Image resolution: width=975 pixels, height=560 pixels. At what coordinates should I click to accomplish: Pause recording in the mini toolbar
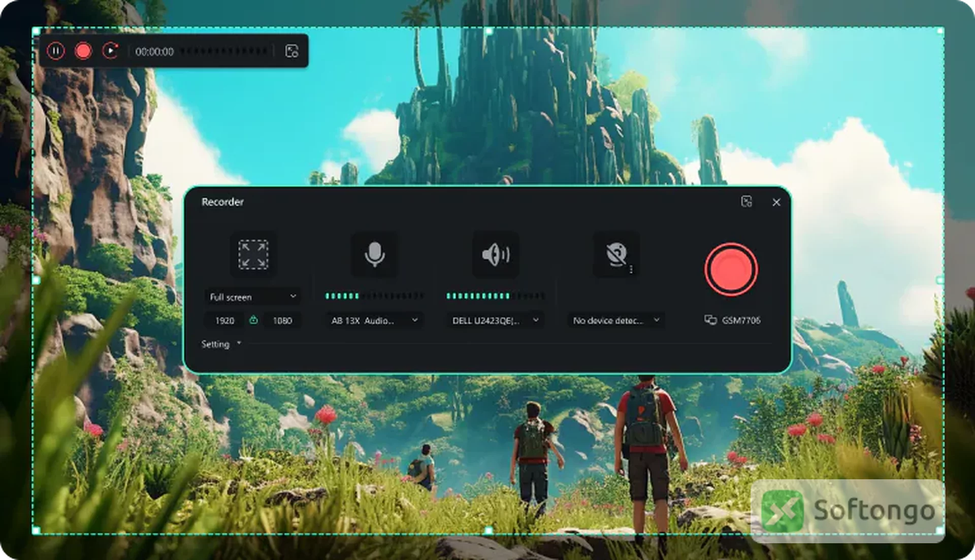tap(56, 51)
